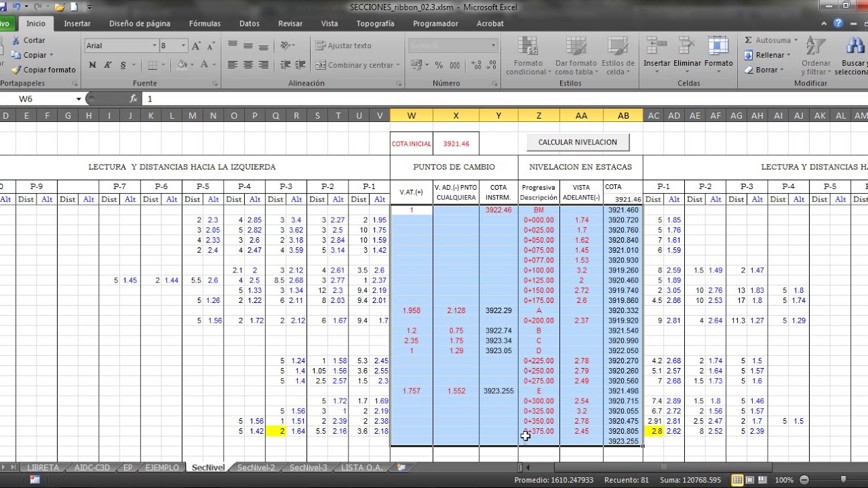This screenshot has height=488, width=868.
Task: Add a new worksheet tab
Action: tap(401, 468)
